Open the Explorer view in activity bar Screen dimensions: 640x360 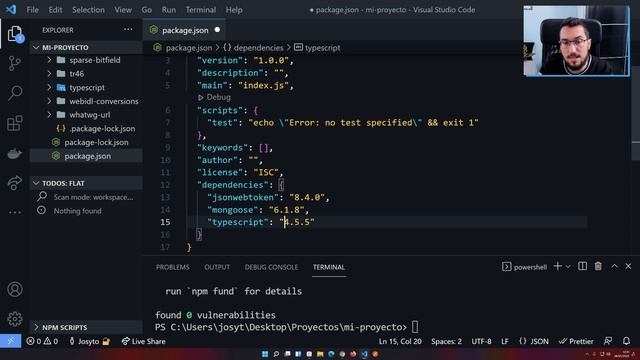click(15, 33)
